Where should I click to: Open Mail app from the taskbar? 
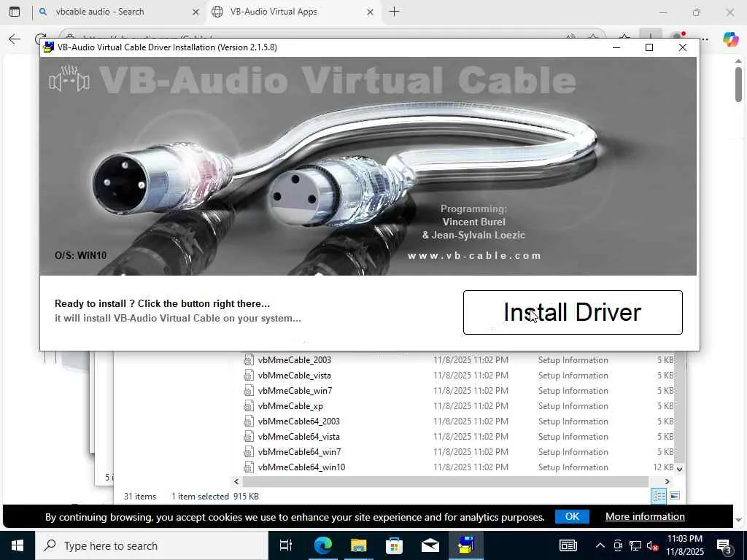click(430, 545)
